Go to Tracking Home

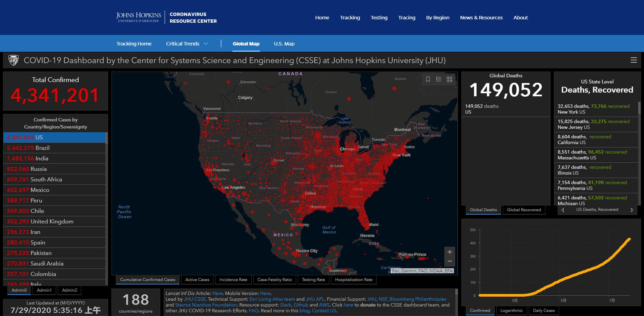(x=134, y=44)
